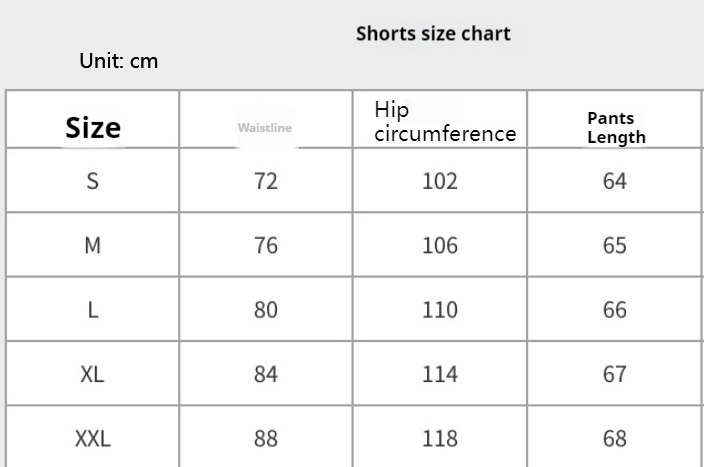Click the "Unit: cm" label
This screenshot has height=467, width=704.
pyautogui.click(x=119, y=62)
